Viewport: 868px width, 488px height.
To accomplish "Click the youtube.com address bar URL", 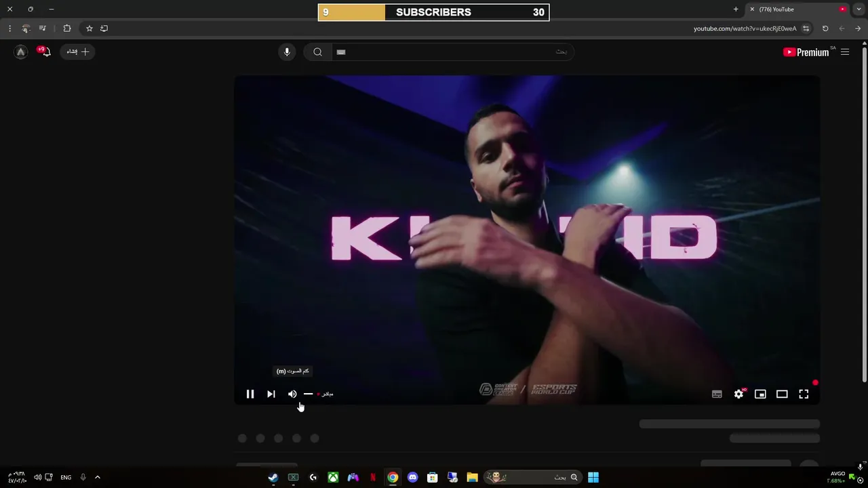I will (745, 28).
